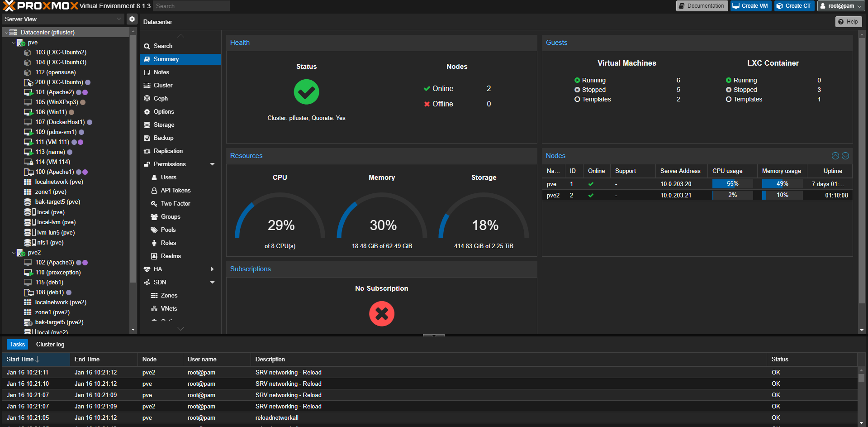Image resolution: width=868 pixels, height=427 pixels.
Task: Click the Options gear icon
Action: click(x=147, y=112)
